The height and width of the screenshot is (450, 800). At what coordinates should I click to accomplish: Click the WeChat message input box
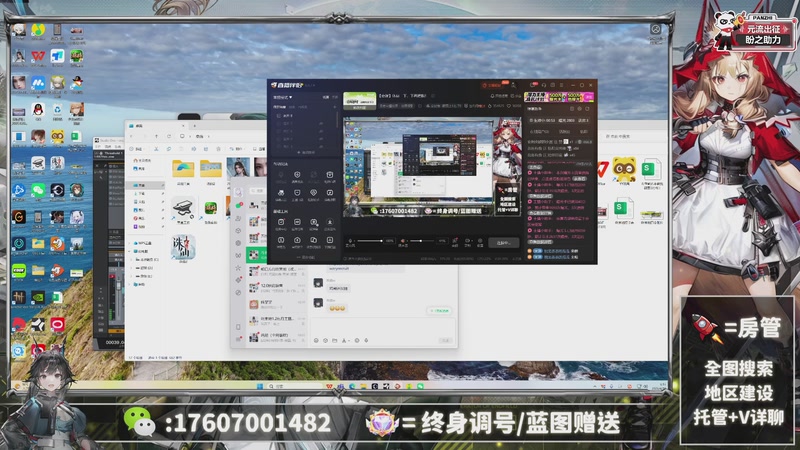click(x=380, y=325)
